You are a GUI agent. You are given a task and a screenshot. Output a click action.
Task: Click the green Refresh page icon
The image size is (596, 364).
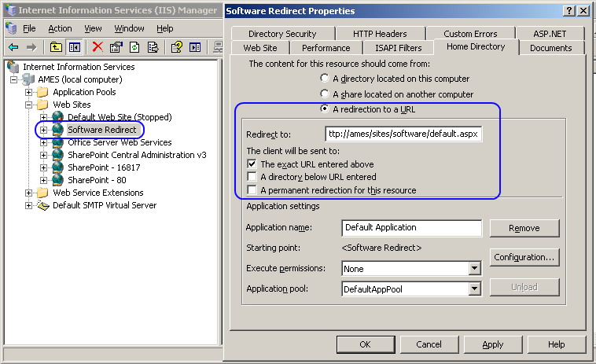134,47
